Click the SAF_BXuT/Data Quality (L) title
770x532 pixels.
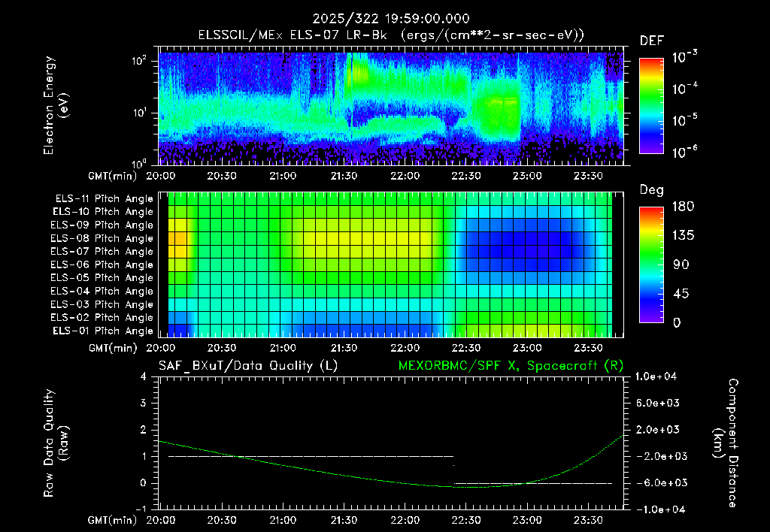pos(248,366)
